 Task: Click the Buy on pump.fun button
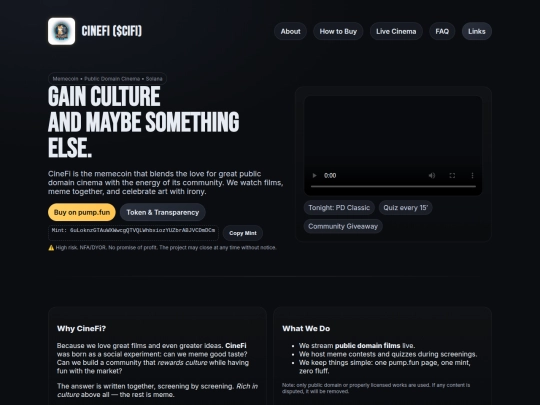tap(82, 212)
